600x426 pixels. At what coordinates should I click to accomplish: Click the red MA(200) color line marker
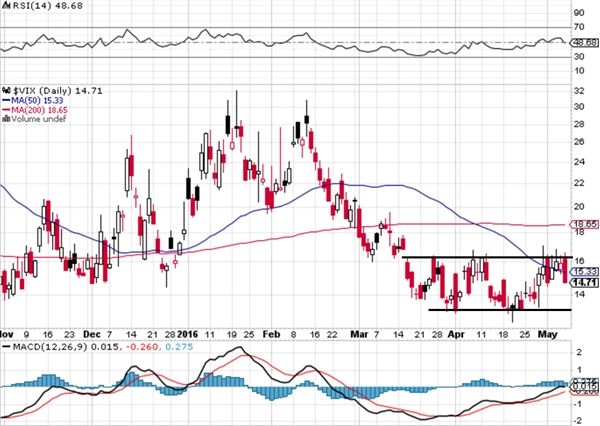click(x=6, y=110)
